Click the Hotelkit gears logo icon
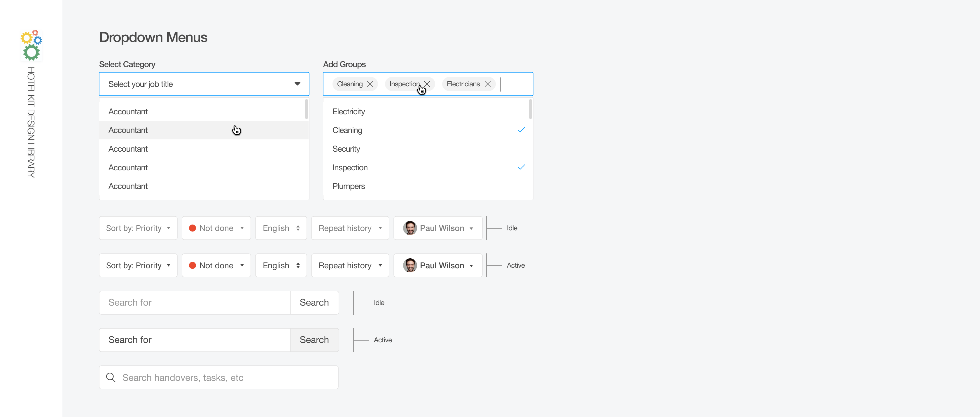Screen dimensions: 980x417 pyautogui.click(x=31, y=45)
